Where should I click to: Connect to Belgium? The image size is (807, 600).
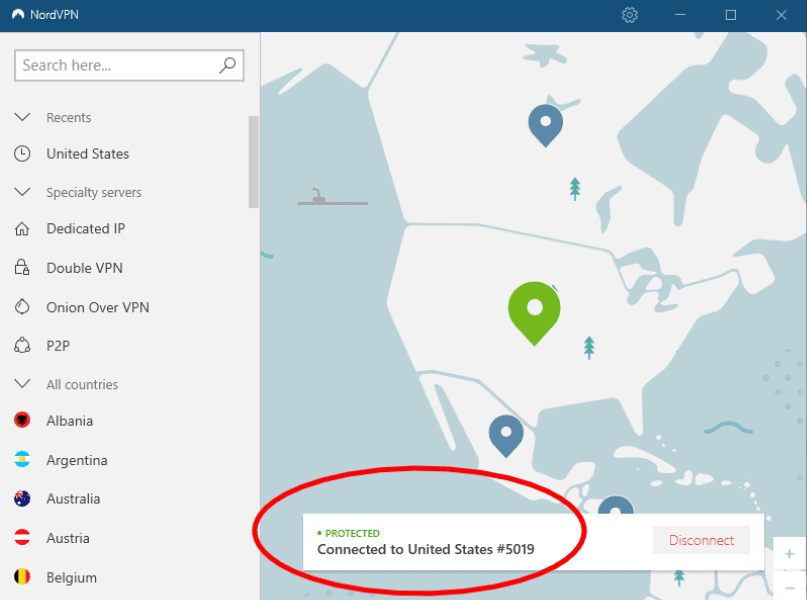(x=72, y=577)
